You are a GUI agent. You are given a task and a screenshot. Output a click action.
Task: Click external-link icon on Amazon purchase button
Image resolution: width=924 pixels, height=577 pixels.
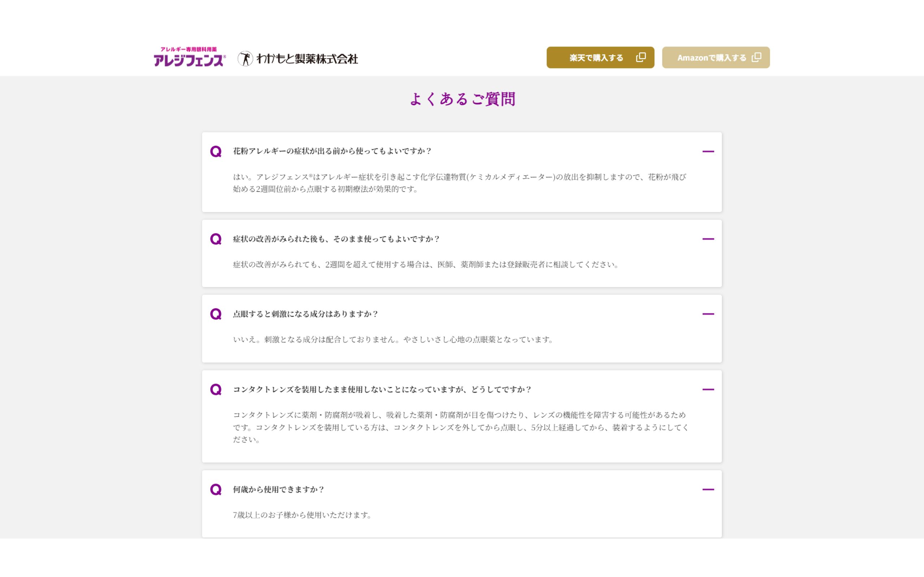click(756, 57)
